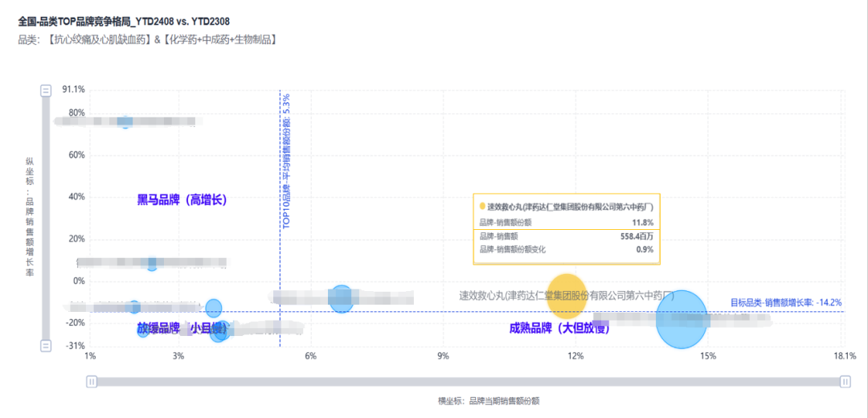Click the blue bubble near 80% growth
This screenshot has height=418, width=868.
pyautogui.click(x=125, y=121)
